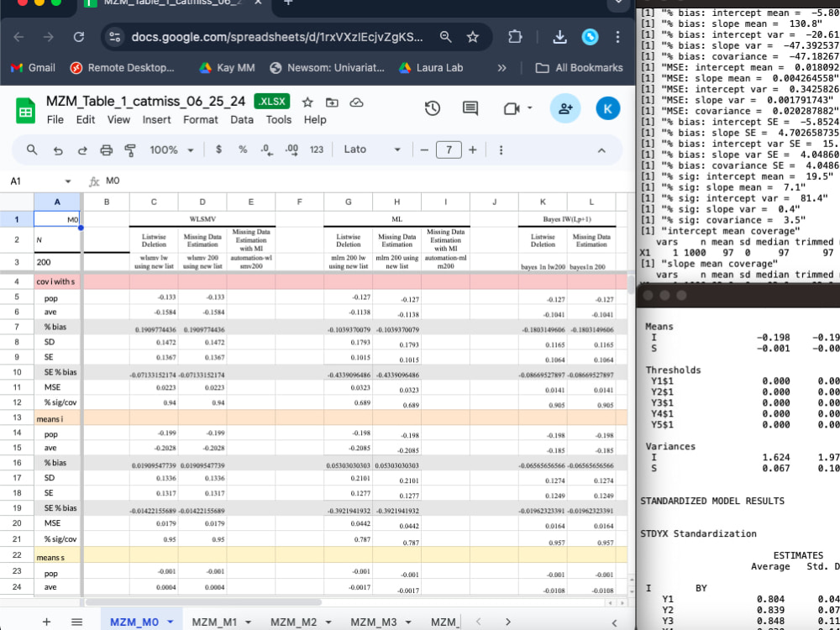Open the Google Sheets home icon
Screen dimensions: 840x630
click(x=25, y=110)
